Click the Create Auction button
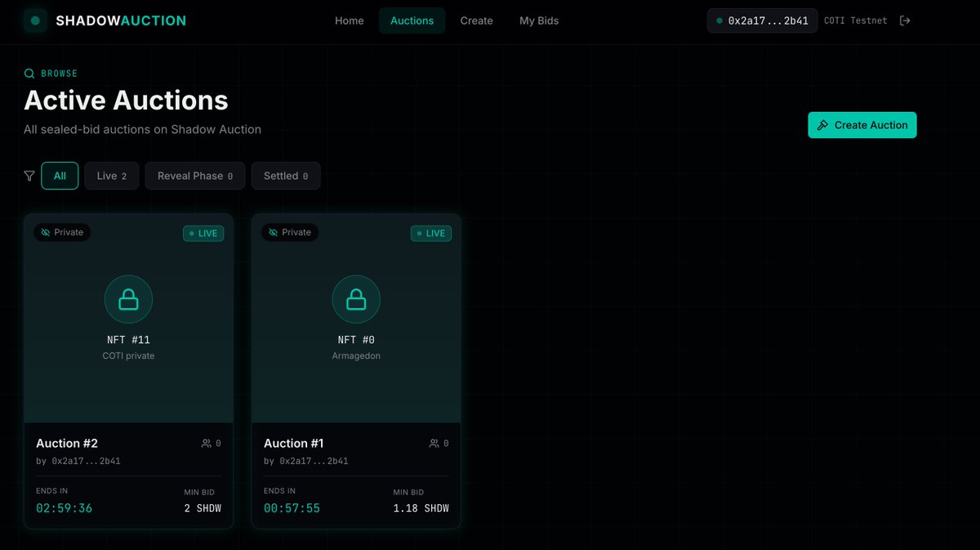 pos(862,125)
